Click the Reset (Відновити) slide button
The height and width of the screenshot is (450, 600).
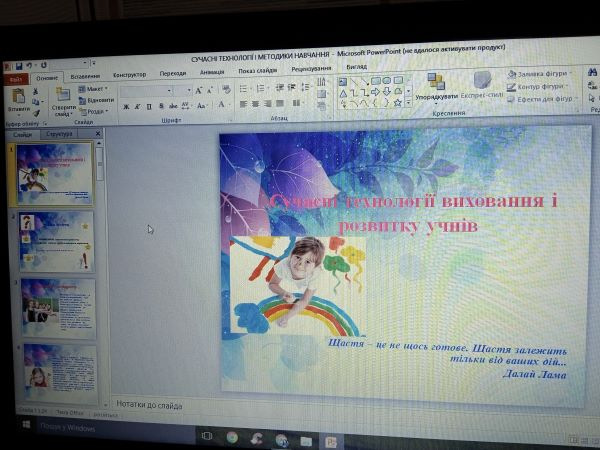(96, 100)
